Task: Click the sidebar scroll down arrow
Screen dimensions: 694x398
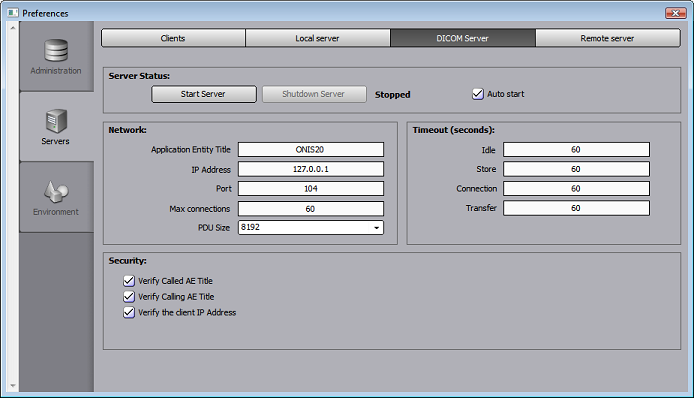Action: click(x=13, y=386)
